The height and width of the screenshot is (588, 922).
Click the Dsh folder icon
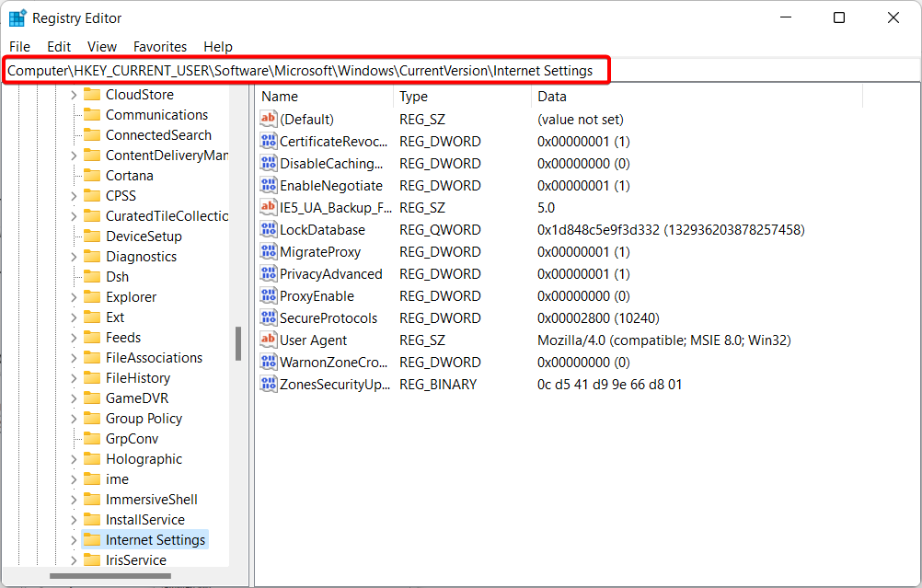[x=92, y=276]
